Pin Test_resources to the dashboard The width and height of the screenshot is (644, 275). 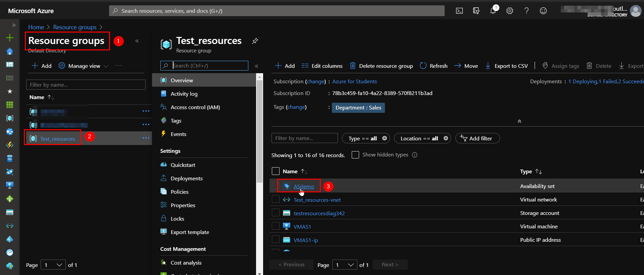click(255, 41)
